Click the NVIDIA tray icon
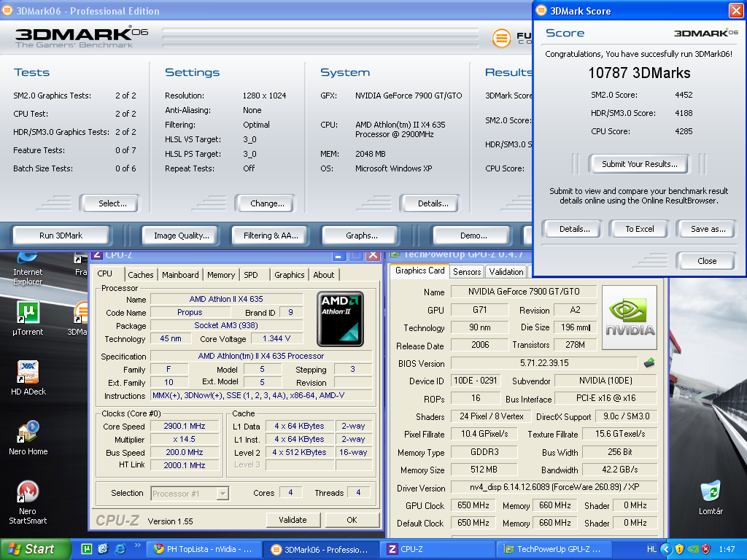Image resolution: width=747 pixels, height=560 pixels. pyautogui.click(x=693, y=549)
